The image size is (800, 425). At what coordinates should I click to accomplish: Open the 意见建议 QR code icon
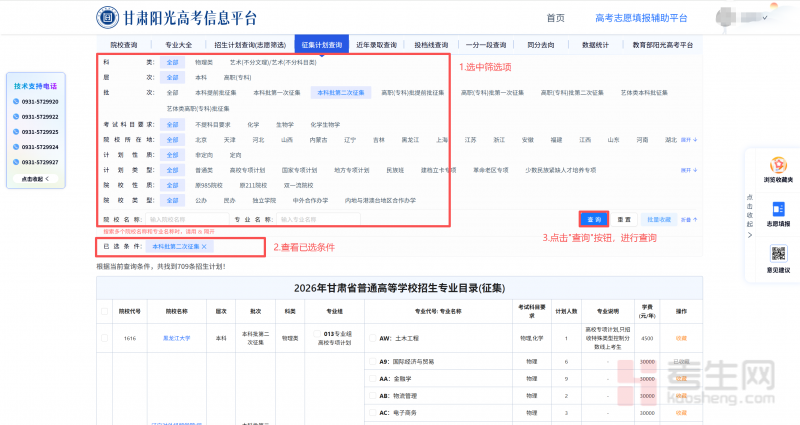778,254
